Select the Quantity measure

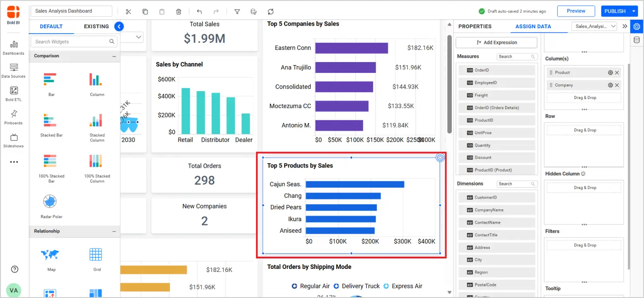point(496,145)
